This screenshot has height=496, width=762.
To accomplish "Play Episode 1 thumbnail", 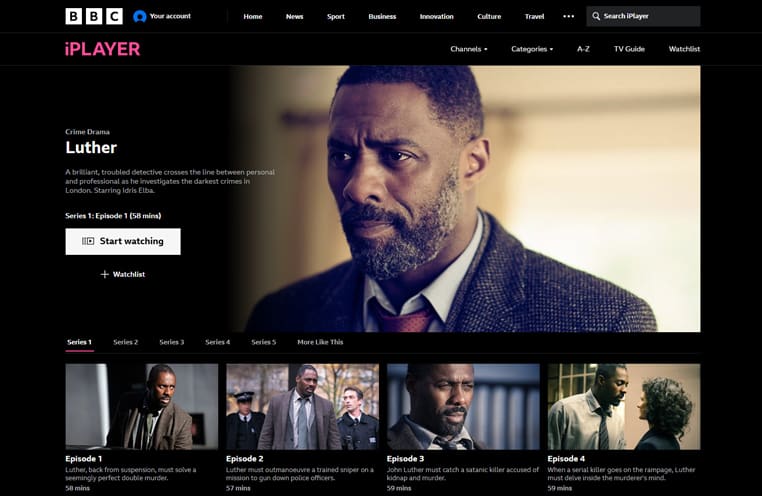I will 141,406.
